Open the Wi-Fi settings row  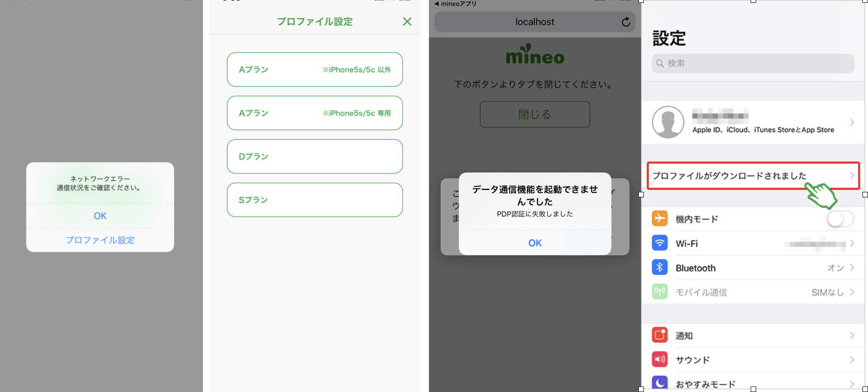click(753, 243)
